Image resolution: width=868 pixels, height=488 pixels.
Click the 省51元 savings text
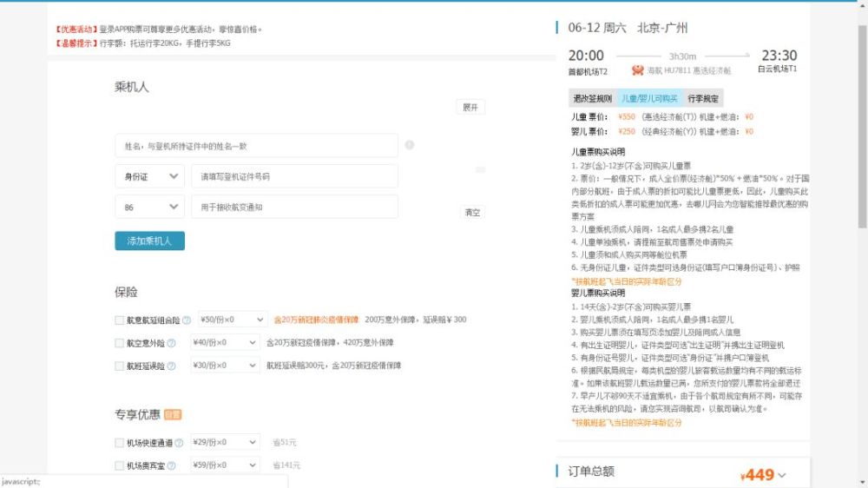285,443
